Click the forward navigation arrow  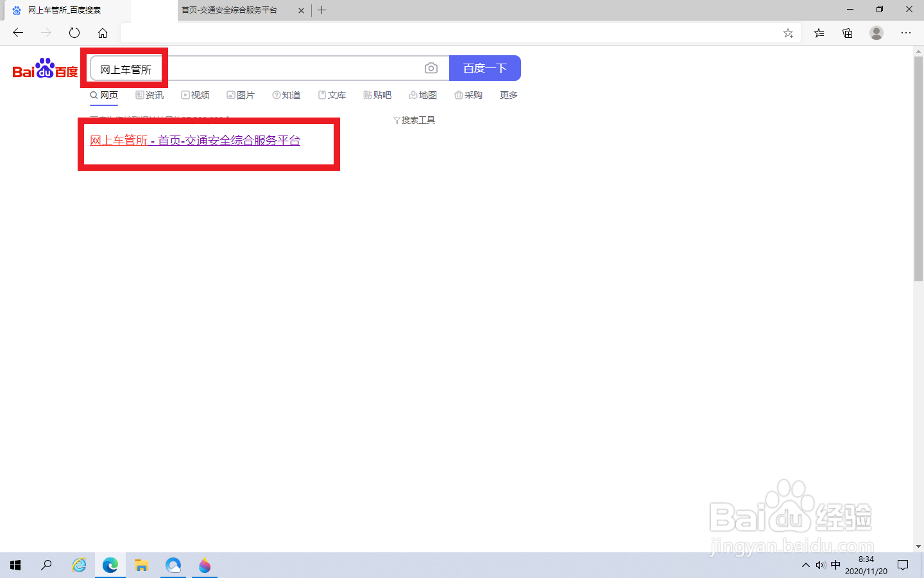click(46, 33)
